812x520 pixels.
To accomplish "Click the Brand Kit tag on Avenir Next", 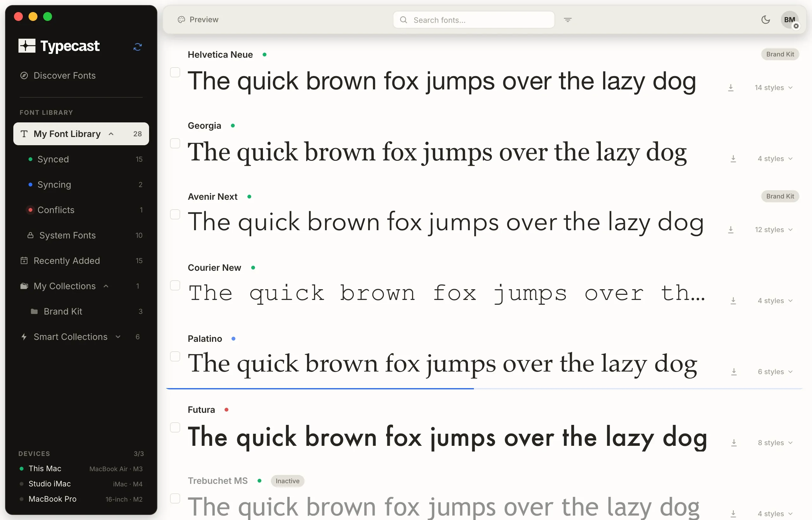I will pos(780,196).
